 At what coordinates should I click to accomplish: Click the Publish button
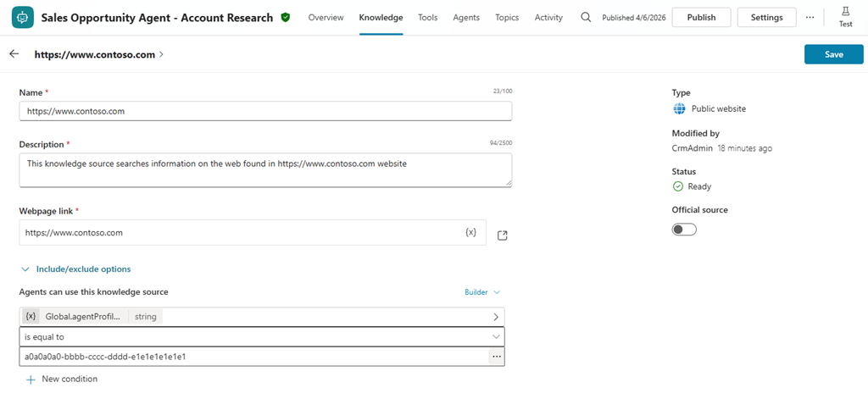tap(701, 17)
